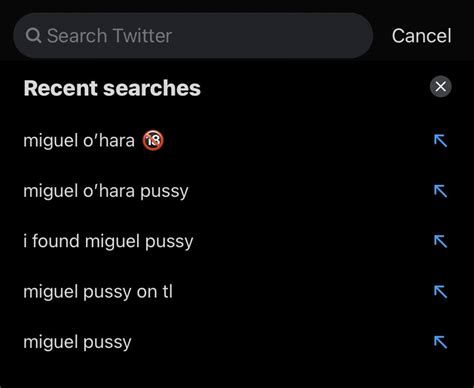
Task: Cancel the Twitter search
Action: point(421,36)
